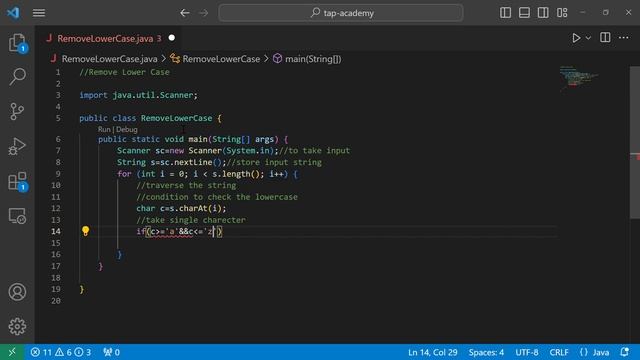Open the notifications bell
This screenshot has height=360, width=640.
[x=624, y=352]
